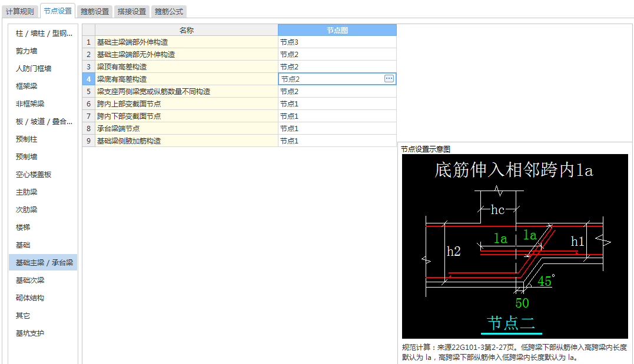Select row 基础梁侧腋加筋构造
The height and width of the screenshot is (364, 634).
[187, 141]
